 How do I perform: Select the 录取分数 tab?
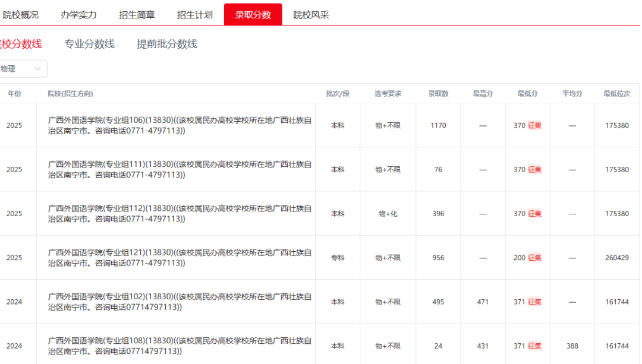tap(253, 15)
